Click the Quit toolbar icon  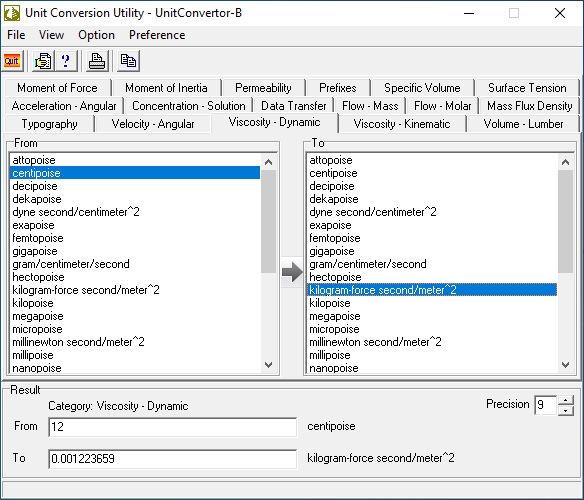(13, 61)
